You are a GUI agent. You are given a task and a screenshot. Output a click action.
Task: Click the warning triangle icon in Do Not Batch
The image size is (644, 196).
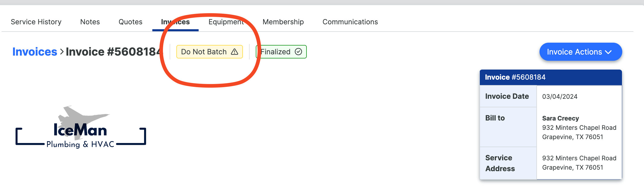(x=234, y=52)
